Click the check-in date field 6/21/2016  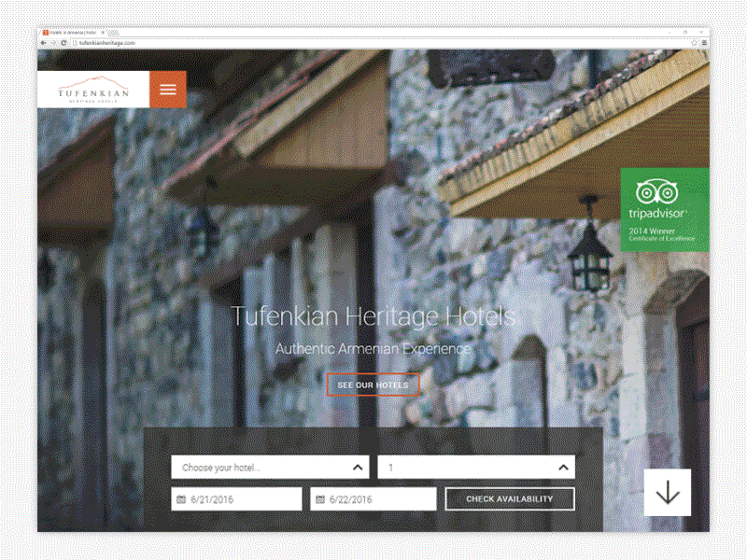(x=236, y=499)
